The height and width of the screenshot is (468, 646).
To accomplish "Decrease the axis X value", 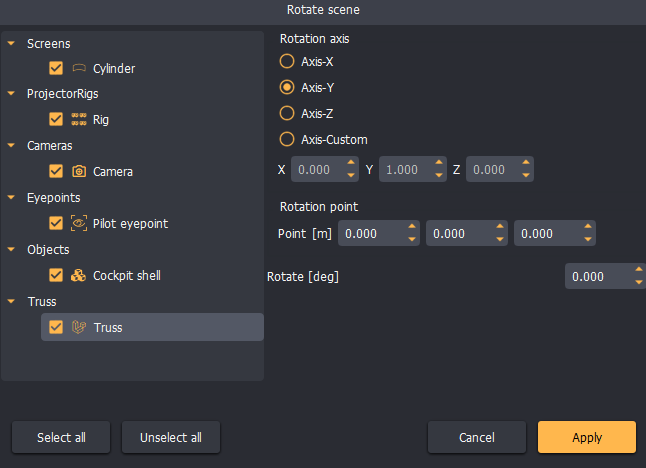I will coord(351,176).
